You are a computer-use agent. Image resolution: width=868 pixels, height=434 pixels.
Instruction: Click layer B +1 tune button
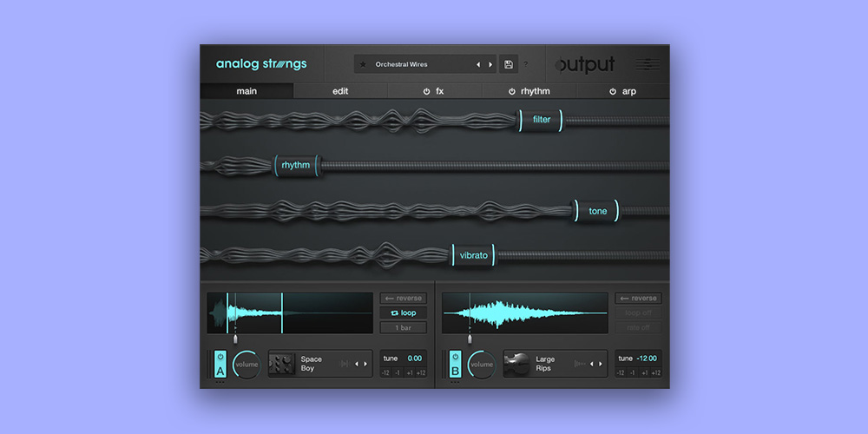pos(644,373)
